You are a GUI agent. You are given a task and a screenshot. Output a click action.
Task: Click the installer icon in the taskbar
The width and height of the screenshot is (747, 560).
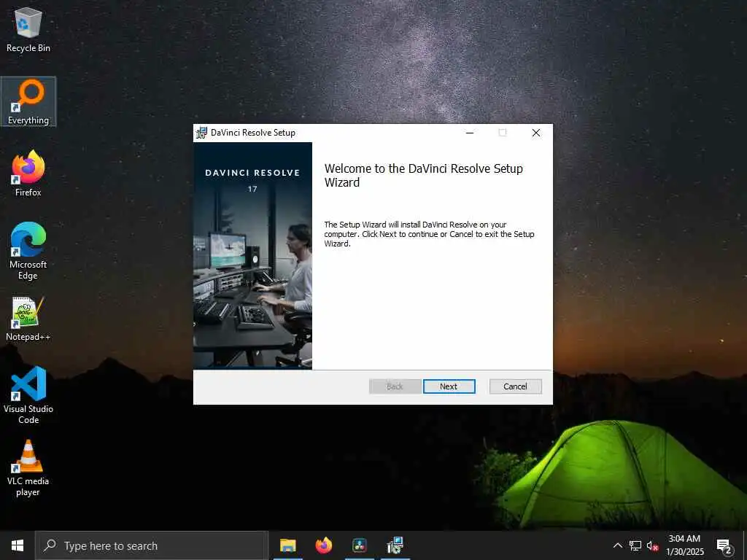[x=395, y=545]
